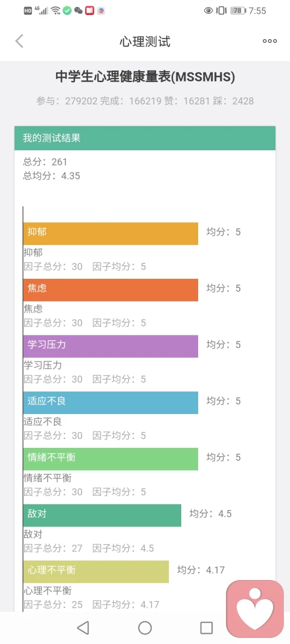Image resolution: width=290 pixels, height=644 pixels.
Task: Tap the 心理测试 page title
Action: click(145, 42)
